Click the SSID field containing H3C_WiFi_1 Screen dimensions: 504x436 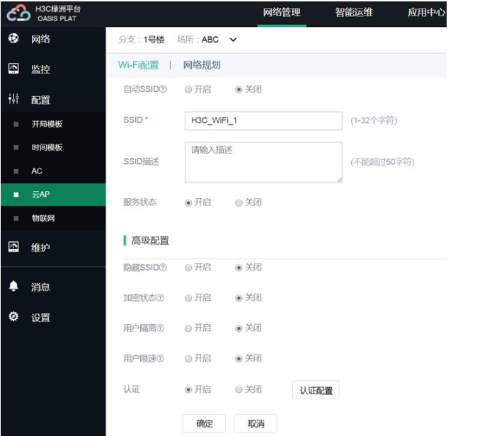point(263,121)
